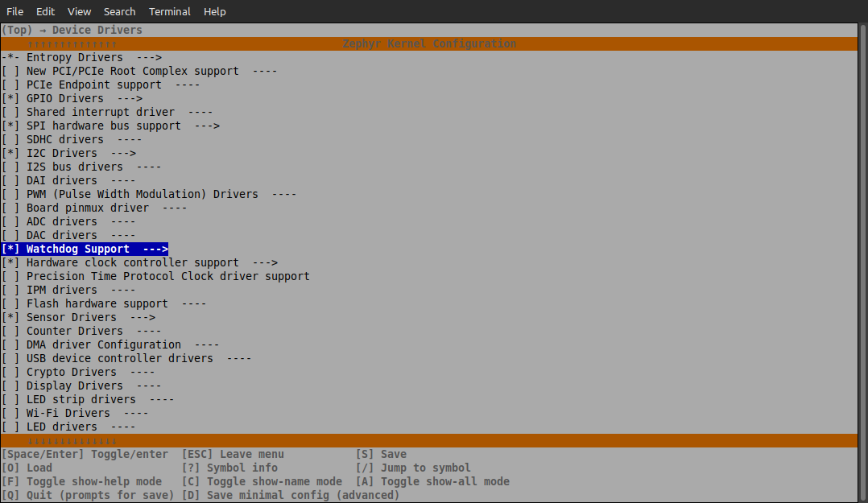This screenshot has height=503, width=868.
Task: Toggle the Wi-Fi Drivers checkbox
Action: (x=10, y=413)
